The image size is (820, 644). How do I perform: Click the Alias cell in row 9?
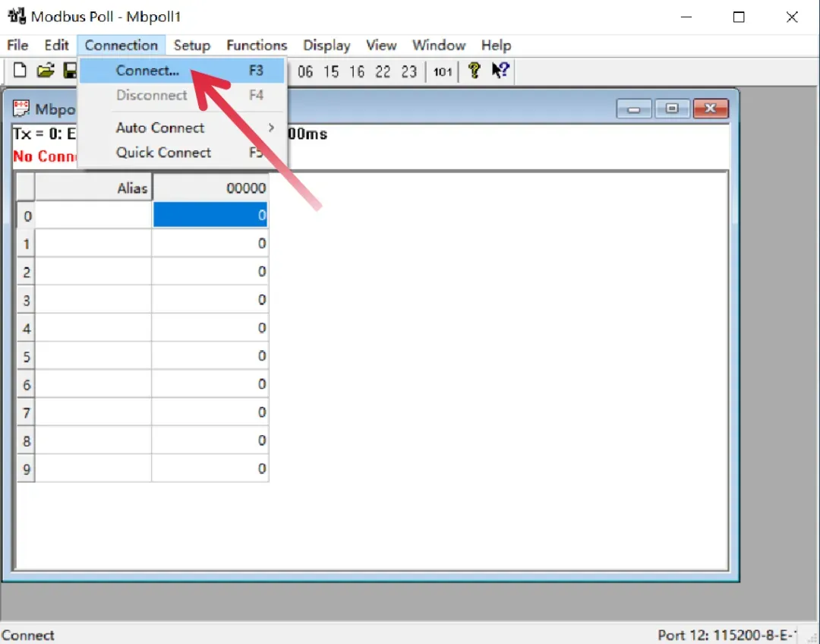tap(93, 469)
